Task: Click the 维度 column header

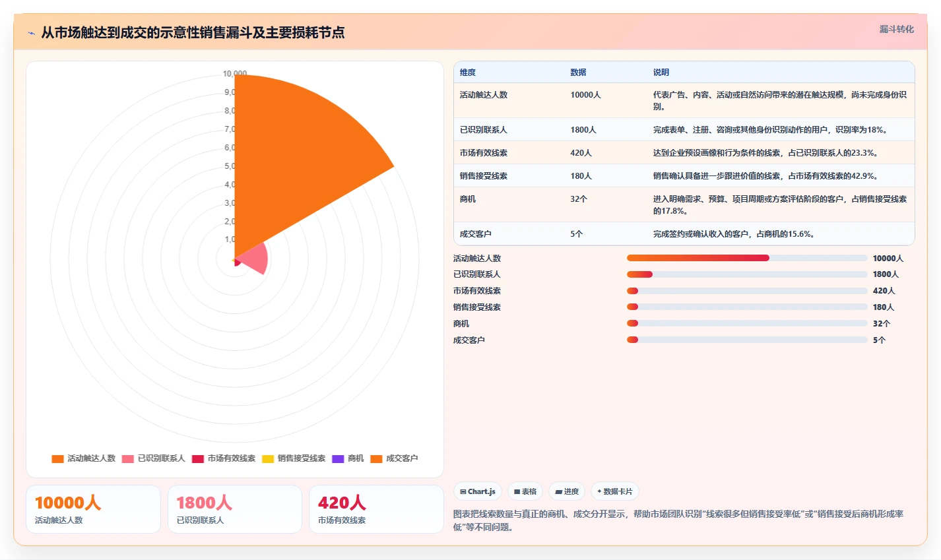Action: [x=468, y=73]
